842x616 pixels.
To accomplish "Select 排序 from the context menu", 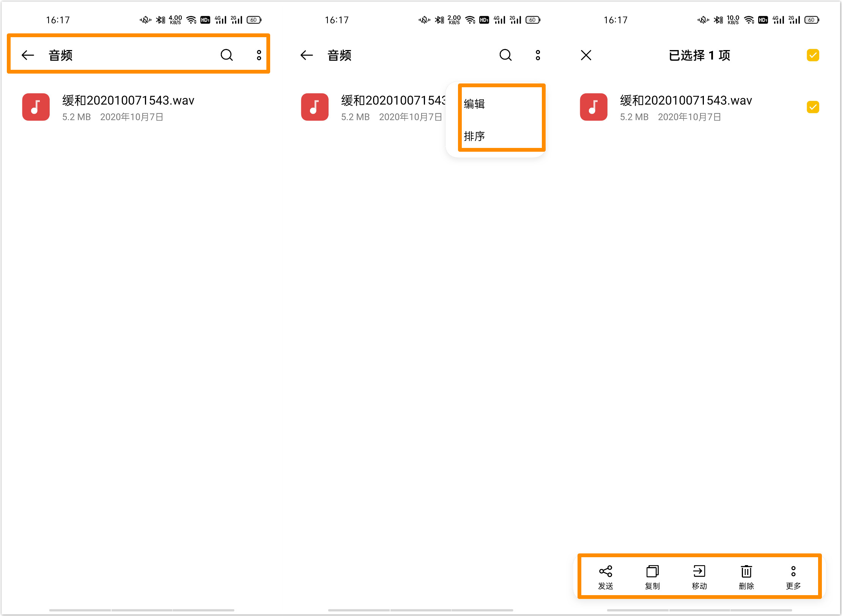I will click(x=474, y=136).
